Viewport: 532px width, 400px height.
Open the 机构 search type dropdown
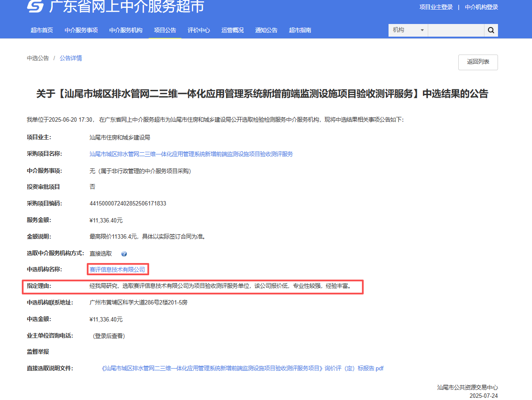(408, 30)
